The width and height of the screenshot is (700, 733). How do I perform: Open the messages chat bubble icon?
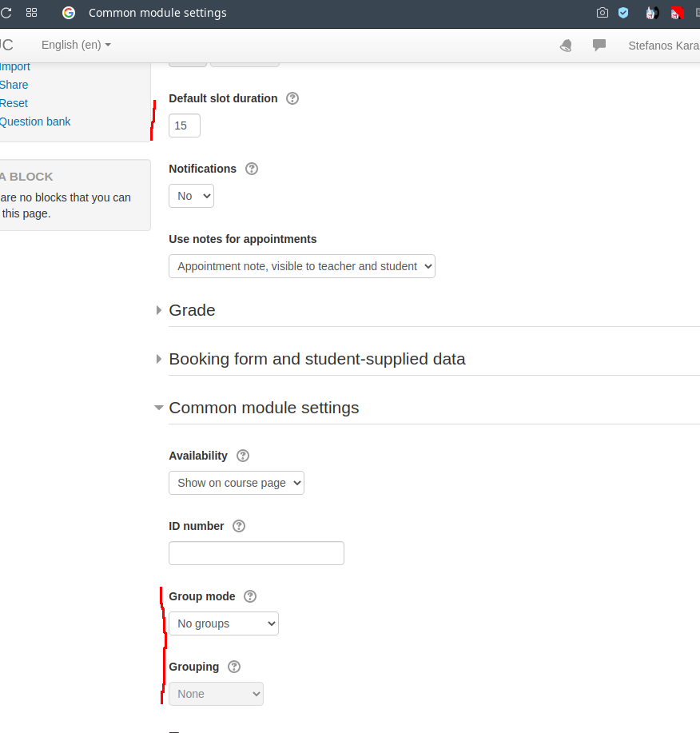[x=599, y=46]
